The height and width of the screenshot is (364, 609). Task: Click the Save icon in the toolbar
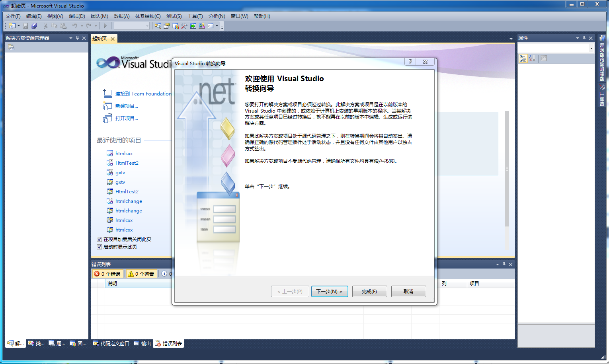click(x=25, y=26)
